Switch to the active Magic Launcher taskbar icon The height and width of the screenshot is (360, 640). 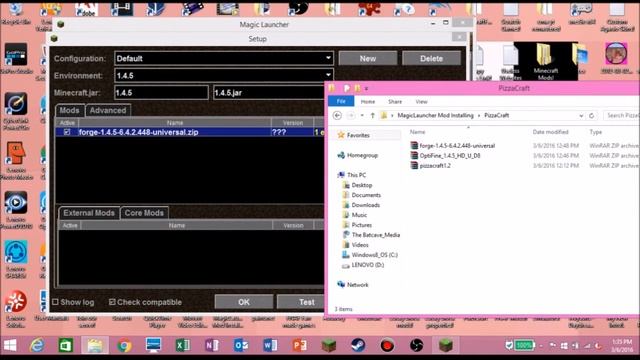[446, 346]
